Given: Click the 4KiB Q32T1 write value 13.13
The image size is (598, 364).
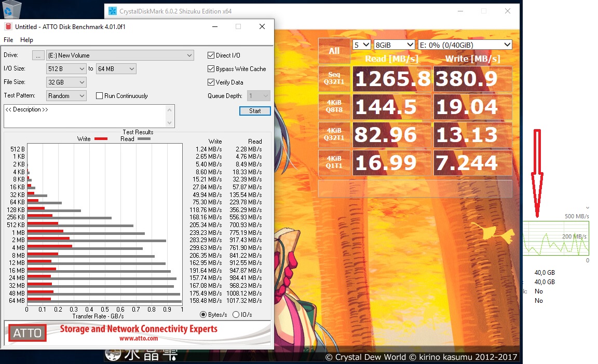Looking at the screenshot, I should click(472, 135).
